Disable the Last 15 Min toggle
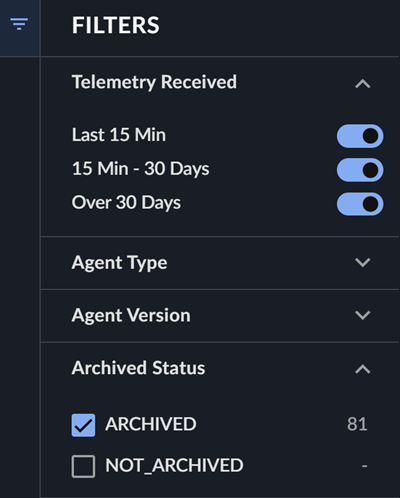The width and height of the screenshot is (400, 498). point(360,136)
